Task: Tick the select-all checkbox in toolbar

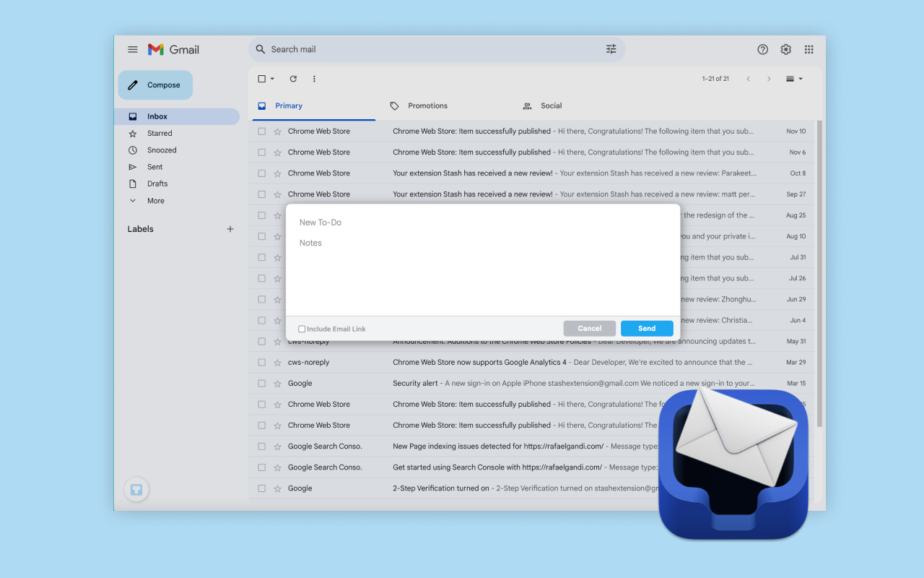Action: pos(262,79)
